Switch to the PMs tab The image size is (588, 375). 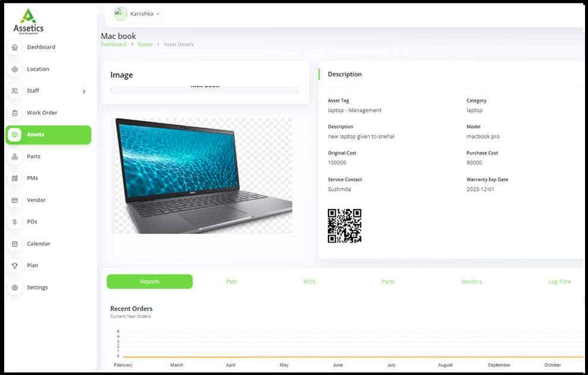click(x=232, y=282)
